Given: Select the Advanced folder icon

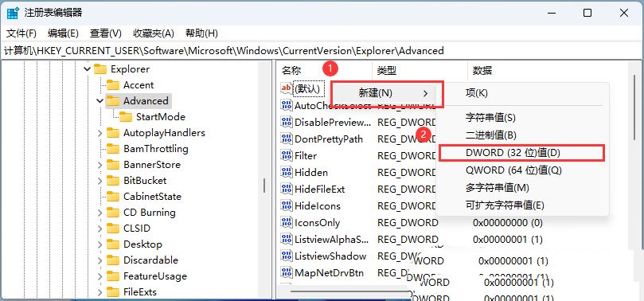Looking at the screenshot, I should tap(112, 101).
